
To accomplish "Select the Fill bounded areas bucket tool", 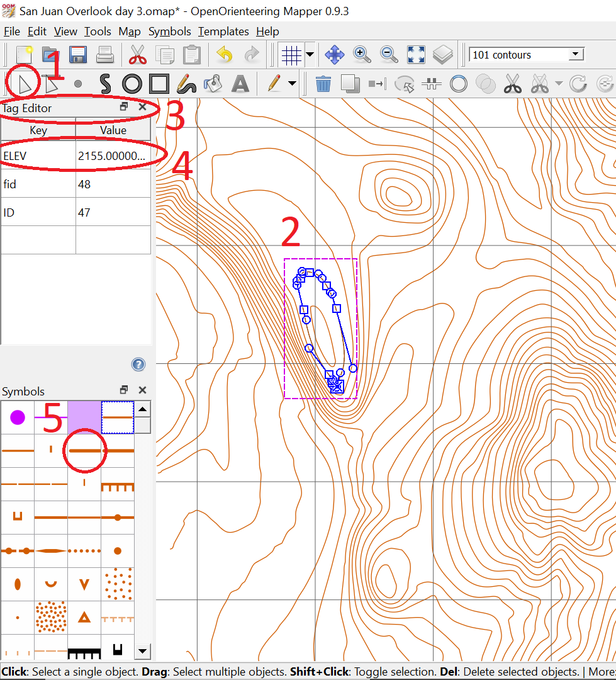I will pyautogui.click(x=213, y=83).
